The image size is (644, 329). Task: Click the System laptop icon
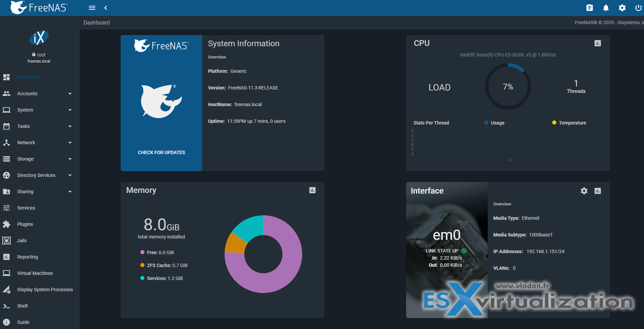click(x=6, y=110)
